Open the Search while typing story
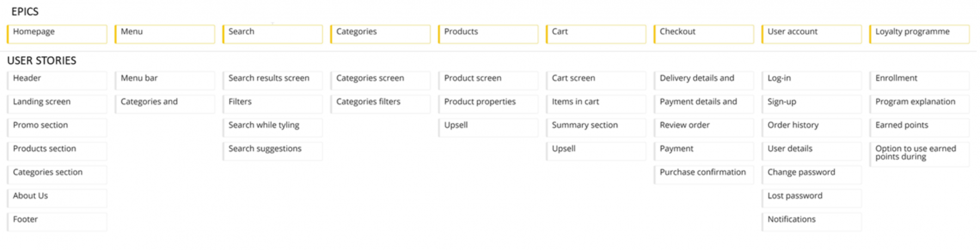The image size is (980, 250). point(272,126)
